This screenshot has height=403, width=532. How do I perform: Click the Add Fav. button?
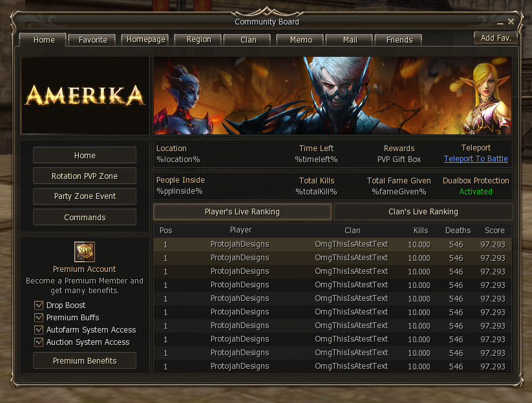[x=496, y=38]
